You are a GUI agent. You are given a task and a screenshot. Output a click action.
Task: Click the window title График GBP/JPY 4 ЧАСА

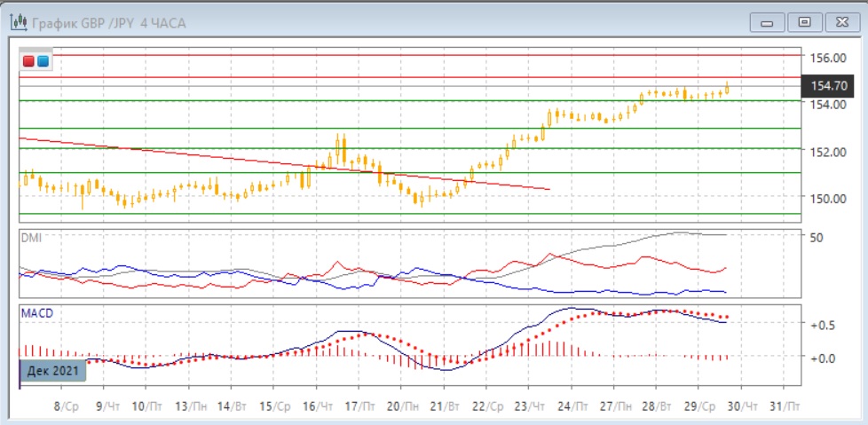pyautogui.click(x=108, y=23)
